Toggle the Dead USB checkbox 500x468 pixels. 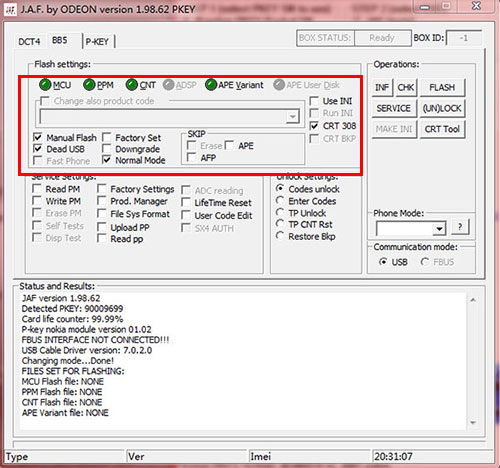click(38, 149)
